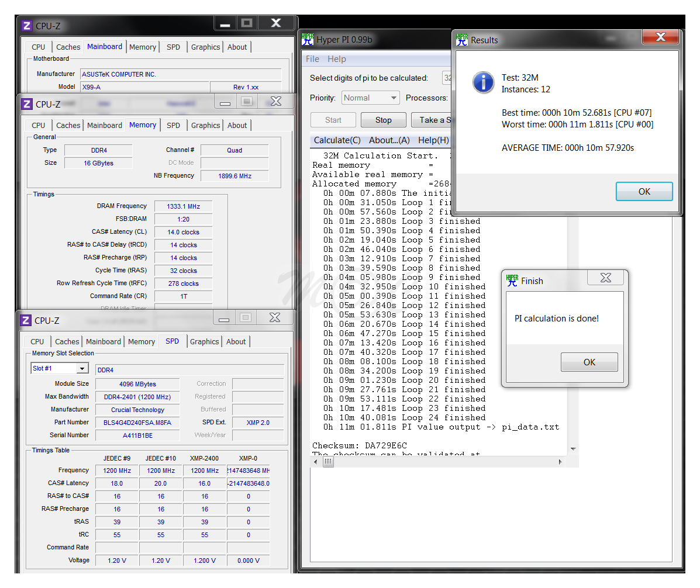Viewport: 700px width, 588px height.
Task: Open the Help menu in Hyper PI
Action: point(337,59)
